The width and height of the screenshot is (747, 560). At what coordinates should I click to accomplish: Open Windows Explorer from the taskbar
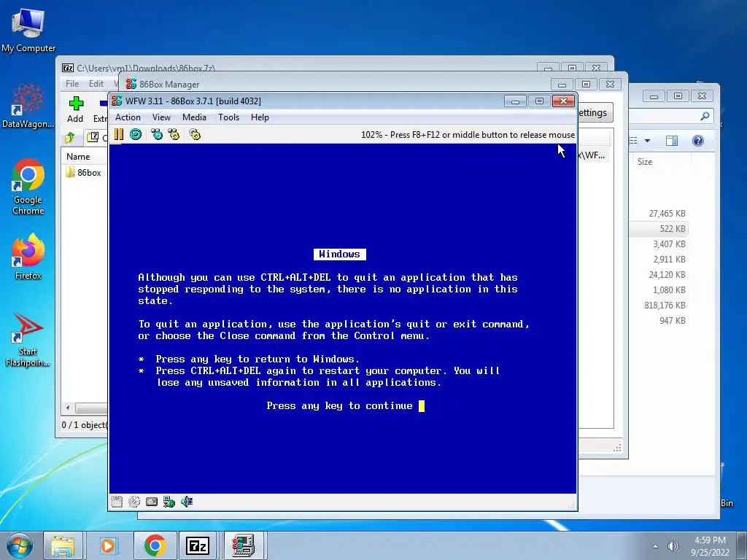tap(63, 545)
